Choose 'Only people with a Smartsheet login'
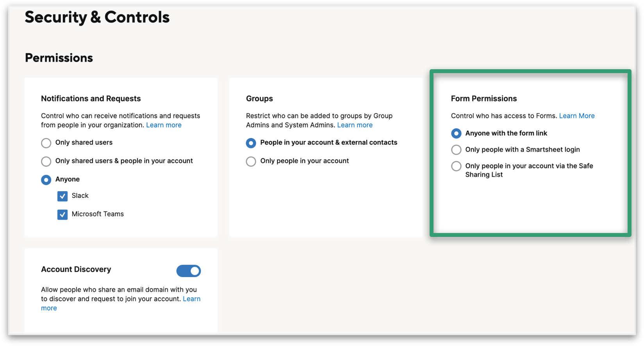The image size is (644, 346). pos(456,150)
